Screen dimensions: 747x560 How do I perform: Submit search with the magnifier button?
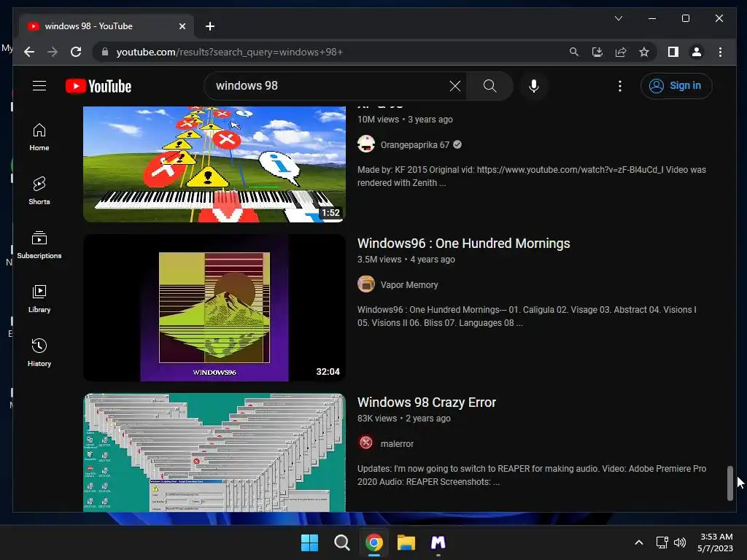pos(489,86)
